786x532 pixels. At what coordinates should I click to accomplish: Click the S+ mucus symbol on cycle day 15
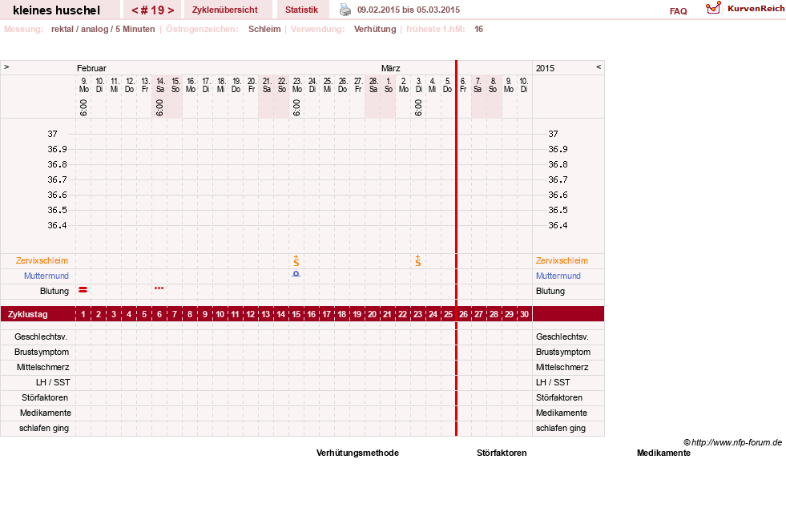296,260
